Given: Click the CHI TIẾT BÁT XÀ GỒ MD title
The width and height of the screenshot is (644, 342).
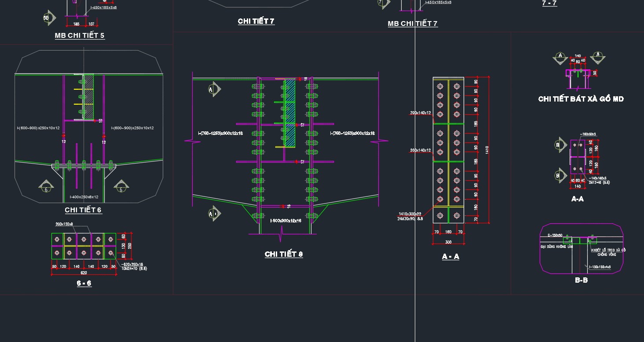Looking at the screenshot, I should click(x=581, y=99).
